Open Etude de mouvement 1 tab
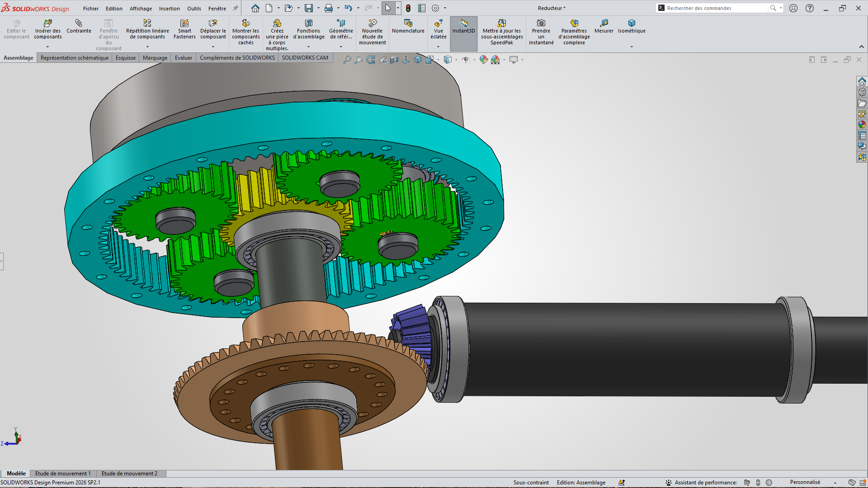 pyautogui.click(x=63, y=474)
